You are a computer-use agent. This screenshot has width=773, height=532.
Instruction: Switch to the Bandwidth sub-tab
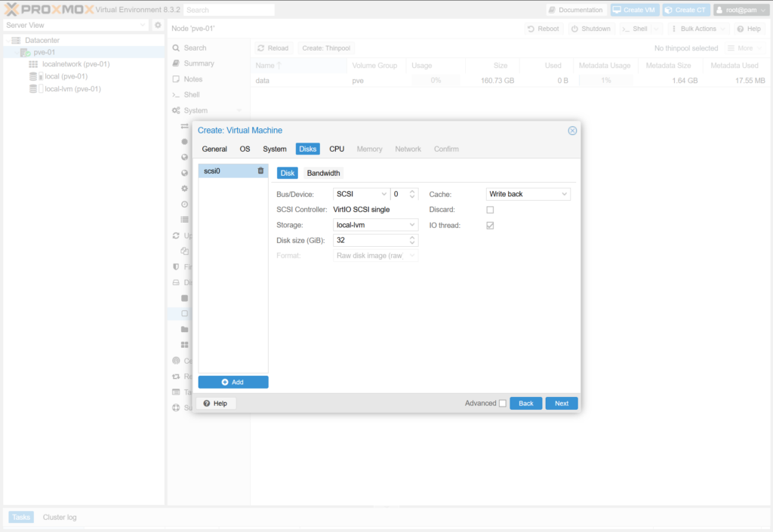tap(323, 174)
